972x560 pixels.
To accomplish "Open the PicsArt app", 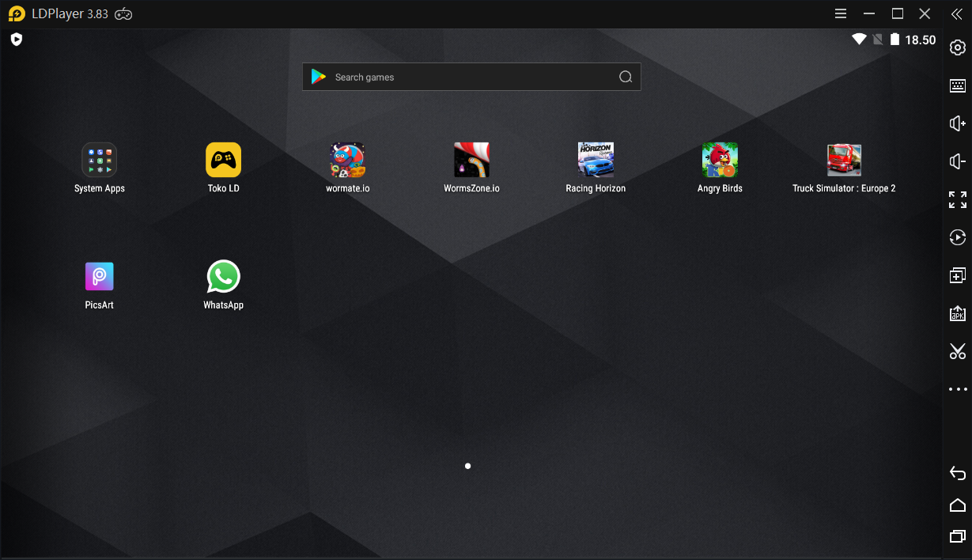I will pos(100,277).
